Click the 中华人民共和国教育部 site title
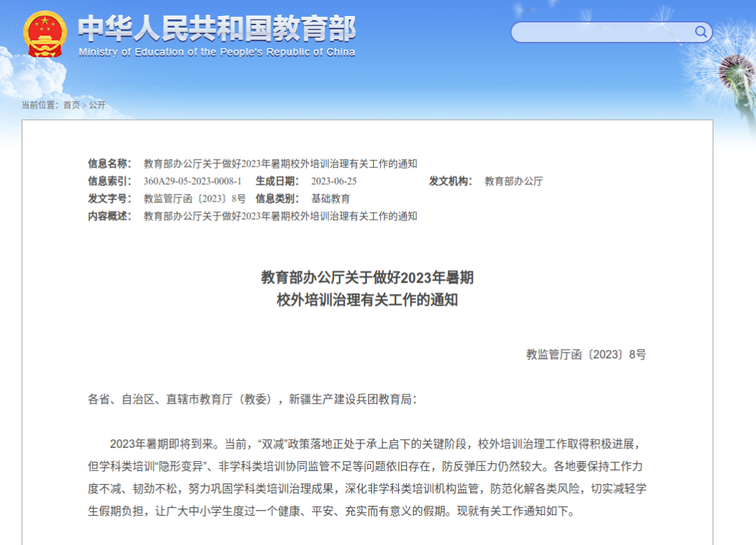The width and height of the screenshot is (756, 545). coord(216,28)
